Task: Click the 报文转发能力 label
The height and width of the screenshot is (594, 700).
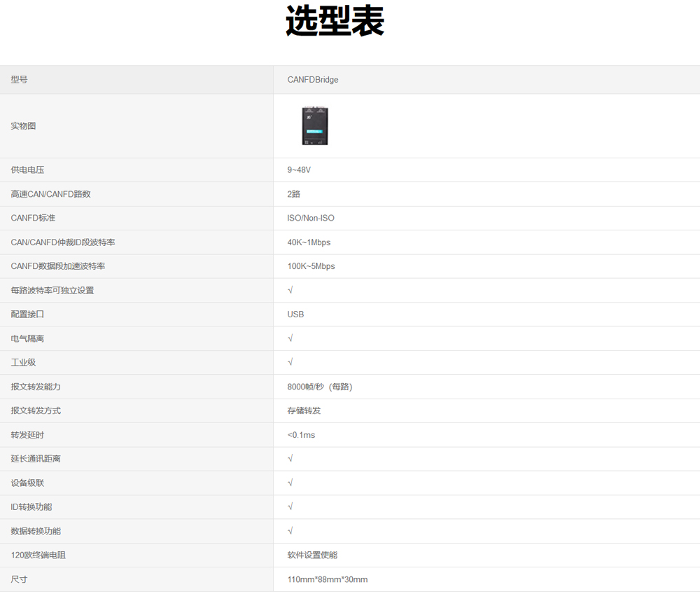Action: point(36,387)
